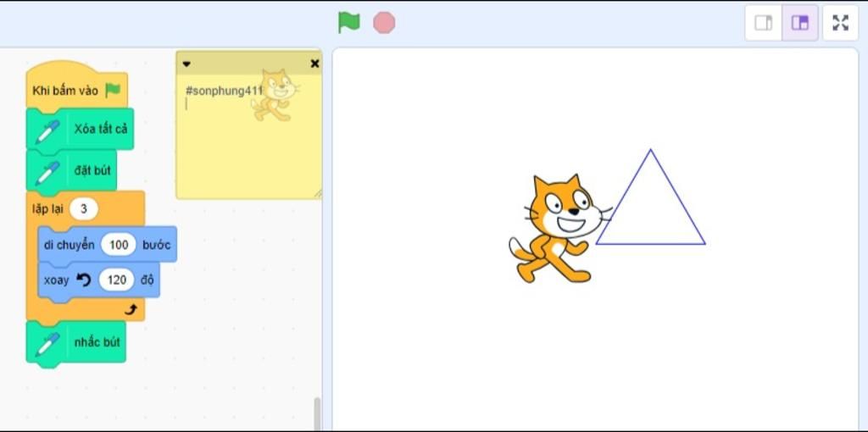Click the faint cat watermark in workspace

click(x=275, y=95)
